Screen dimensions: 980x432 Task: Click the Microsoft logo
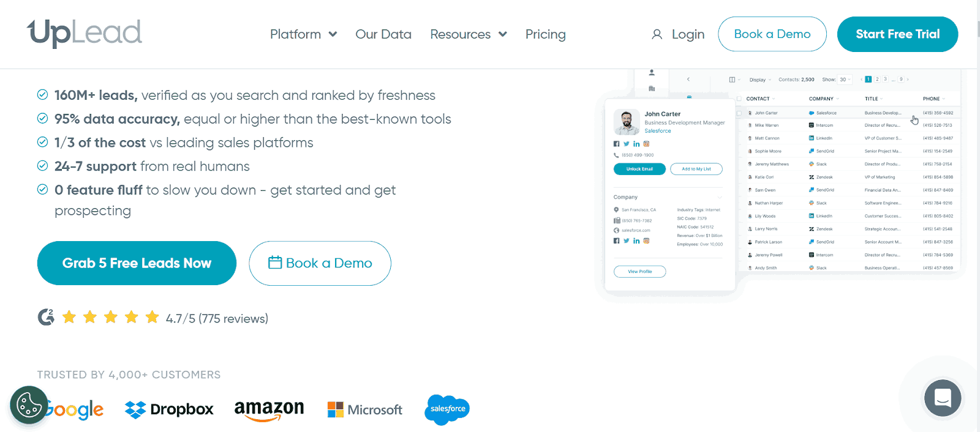[365, 409]
